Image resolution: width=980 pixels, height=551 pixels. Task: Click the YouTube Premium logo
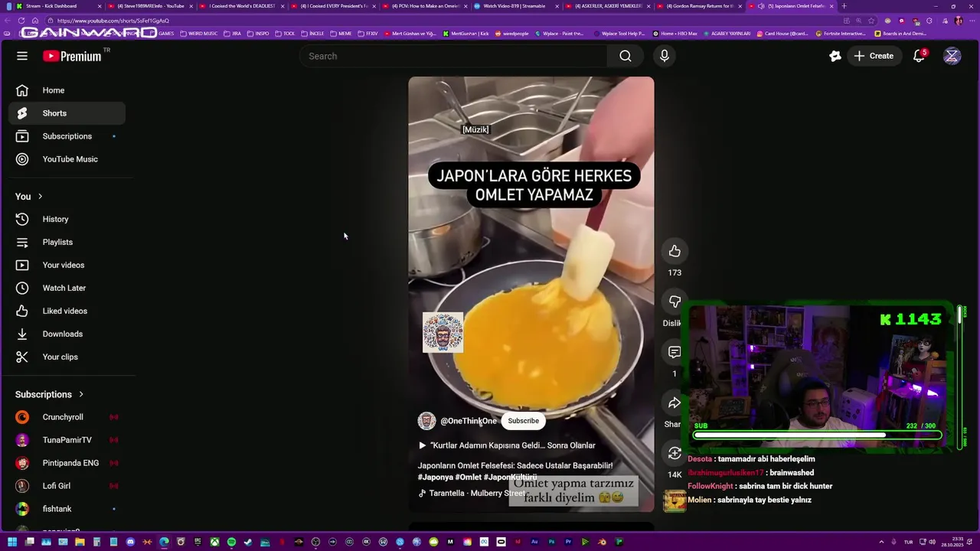[72, 56]
